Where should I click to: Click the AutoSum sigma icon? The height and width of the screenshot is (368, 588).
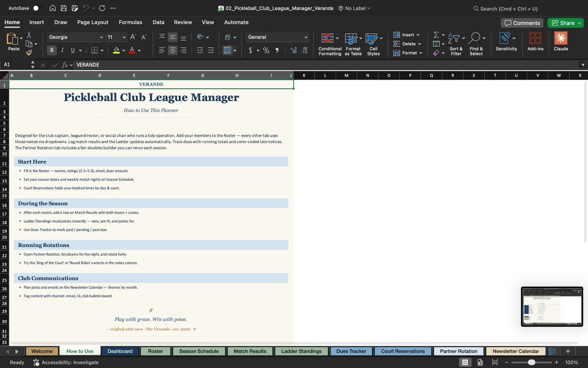click(x=436, y=35)
